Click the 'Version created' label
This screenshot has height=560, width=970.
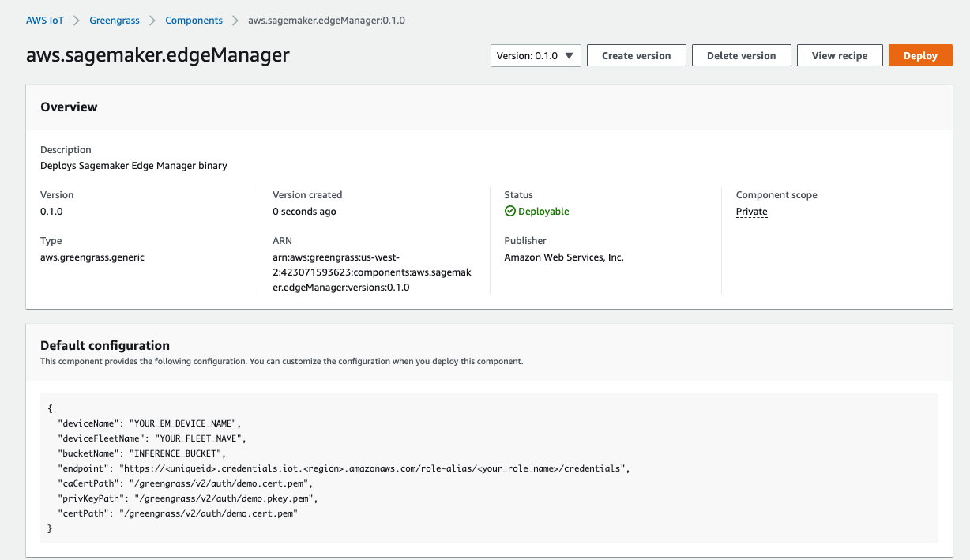(x=307, y=195)
